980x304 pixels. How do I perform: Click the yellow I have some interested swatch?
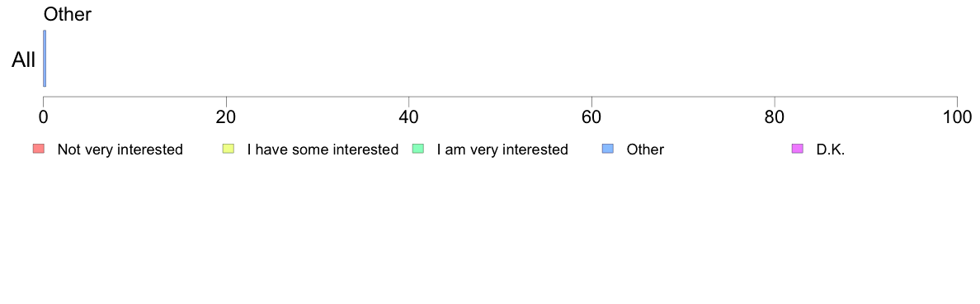pos(229,149)
